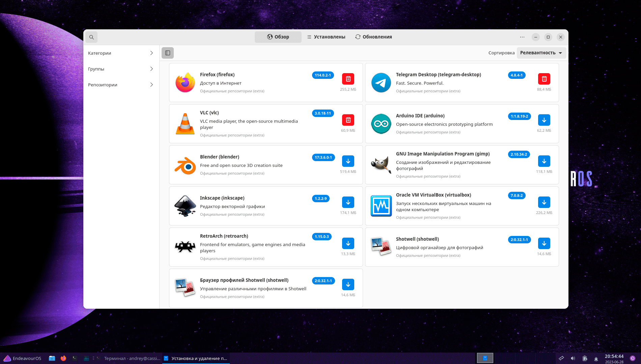Click the VLC traffic cone icon

(x=185, y=124)
